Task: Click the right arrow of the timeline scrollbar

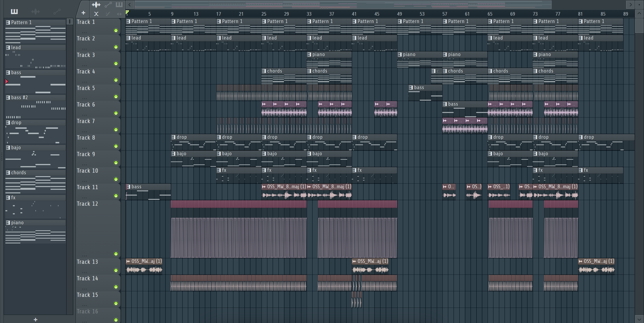Action: 631,4
